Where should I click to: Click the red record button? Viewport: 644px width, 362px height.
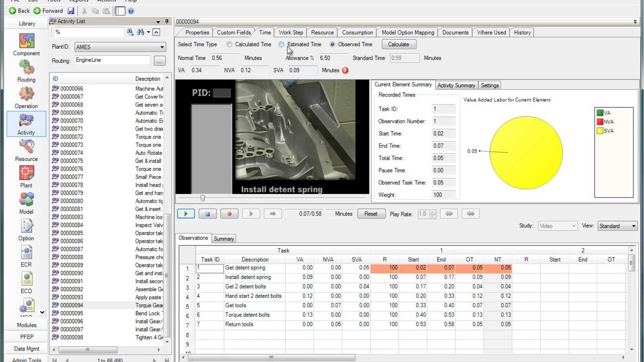click(229, 214)
